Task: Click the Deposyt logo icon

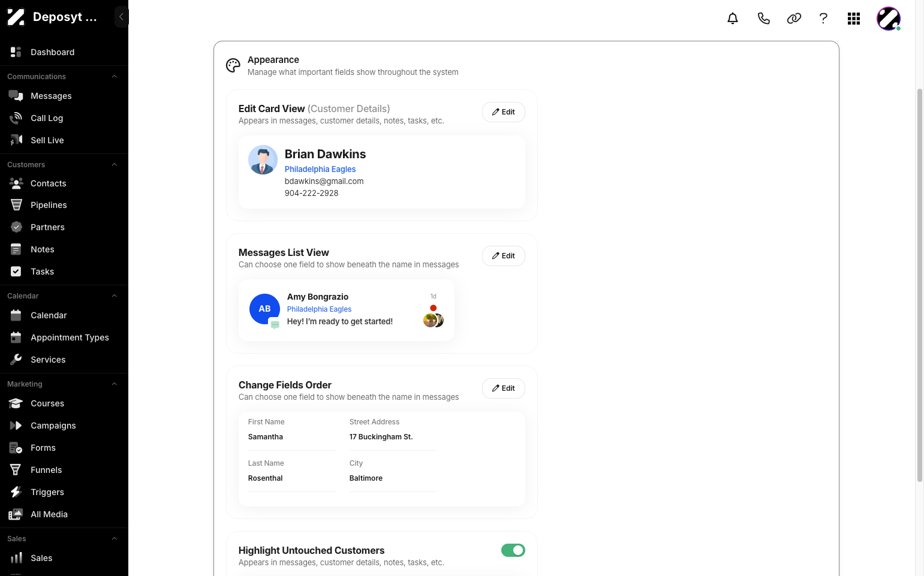Action: click(16, 17)
